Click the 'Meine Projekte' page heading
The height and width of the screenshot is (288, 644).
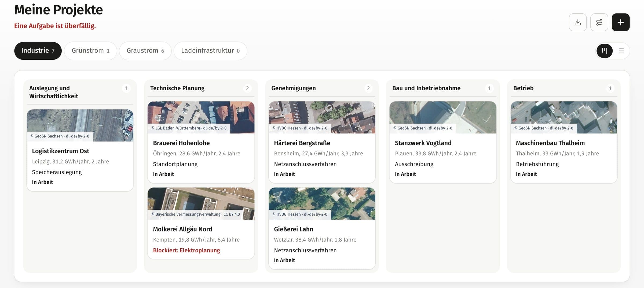pyautogui.click(x=58, y=10)
